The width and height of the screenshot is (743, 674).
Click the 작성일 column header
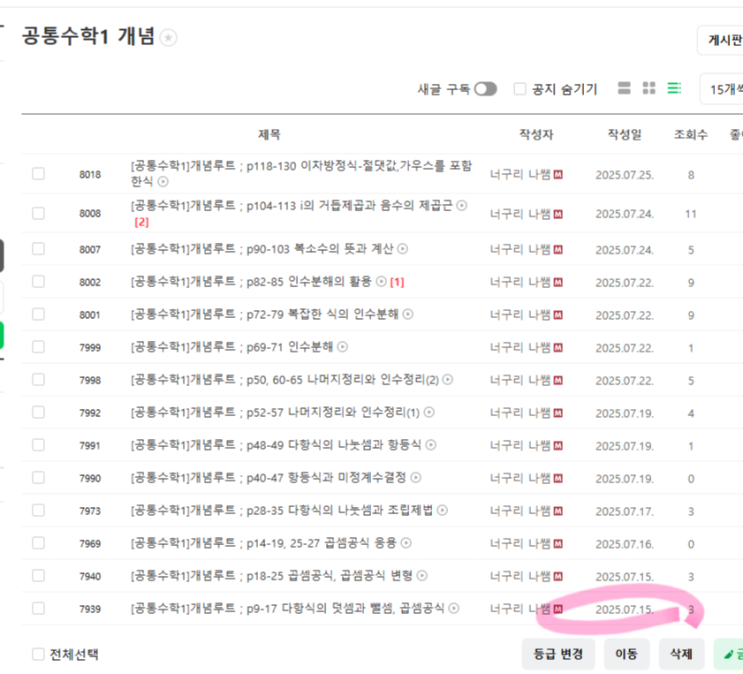pos(624,134)
